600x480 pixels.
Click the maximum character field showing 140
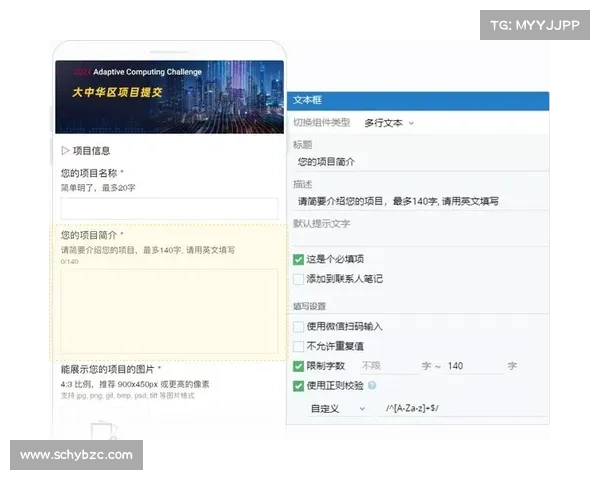click(x=474, y=366)
